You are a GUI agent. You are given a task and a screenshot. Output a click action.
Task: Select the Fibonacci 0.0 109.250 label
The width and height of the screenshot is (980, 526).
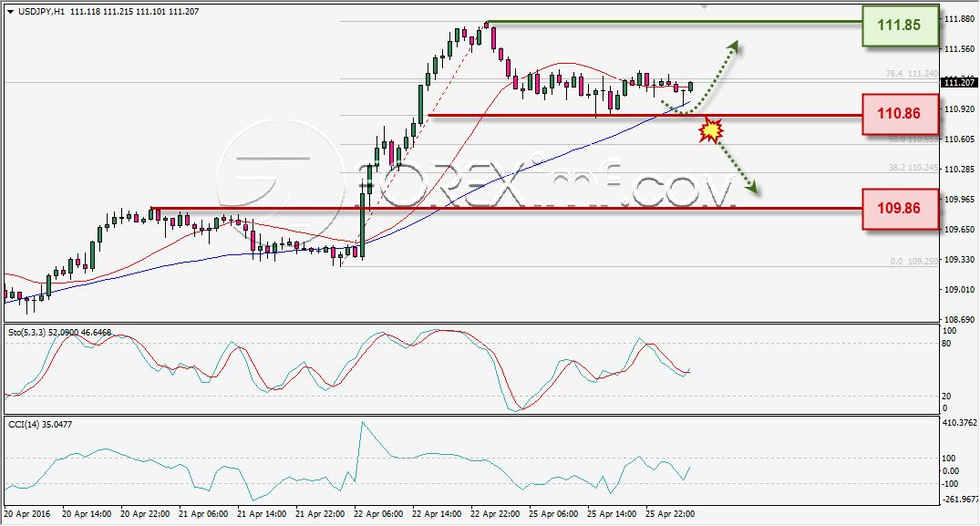[x=914, y=261]
